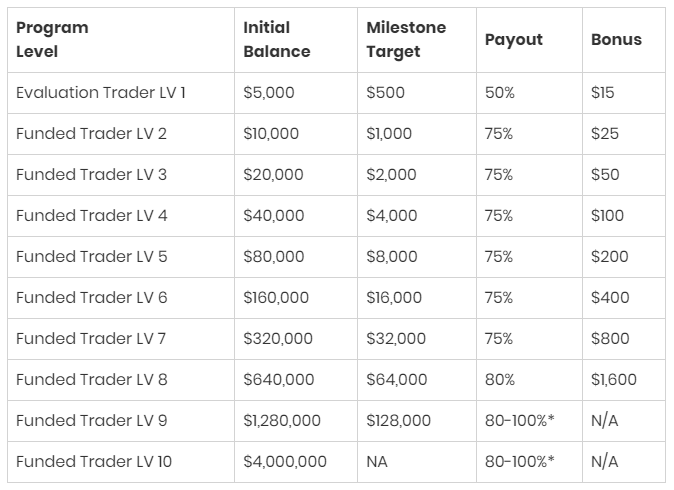Click the $1,280,000 initial balance cell

pyautogui.click(x=282, y=421)
